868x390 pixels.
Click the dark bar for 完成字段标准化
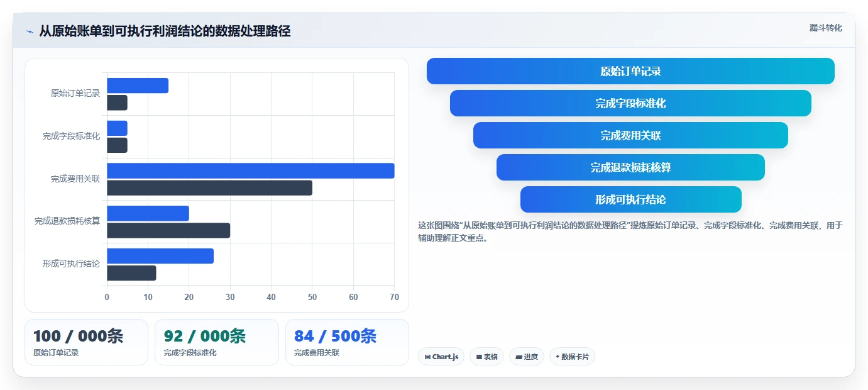(x=117, y=145)
